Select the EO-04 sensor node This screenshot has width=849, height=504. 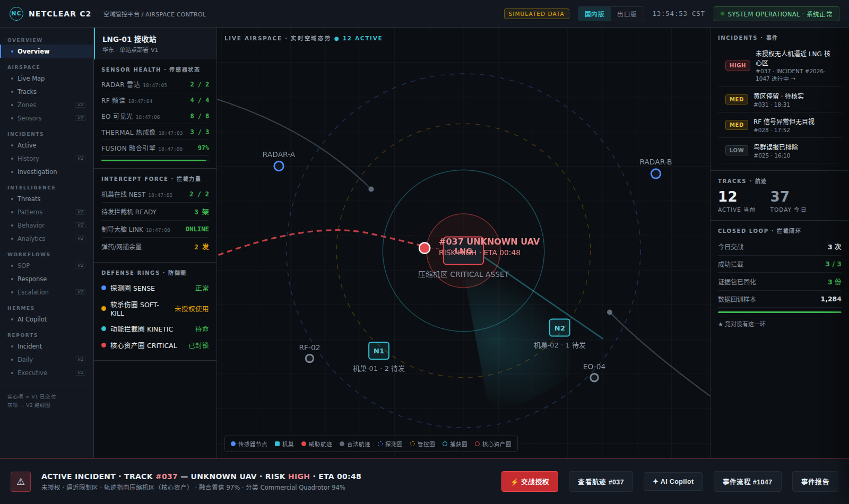(x=594, y=377)
